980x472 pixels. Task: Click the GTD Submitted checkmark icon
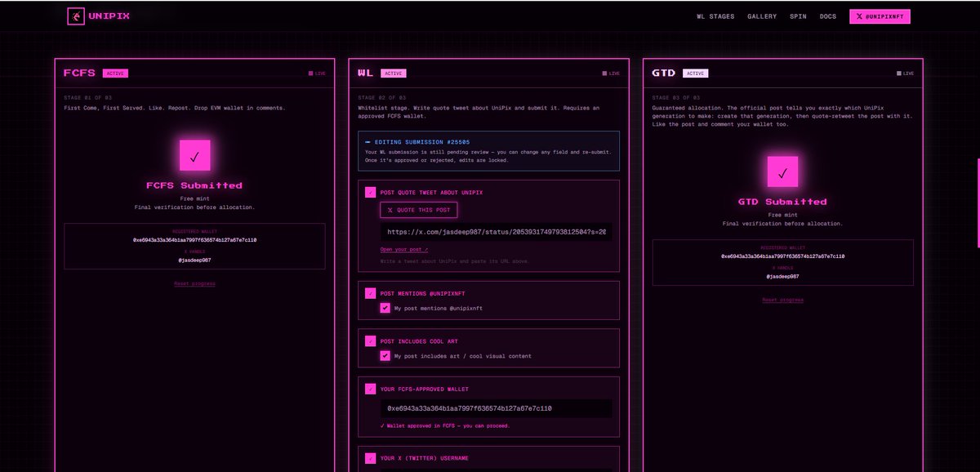[782, 172]
